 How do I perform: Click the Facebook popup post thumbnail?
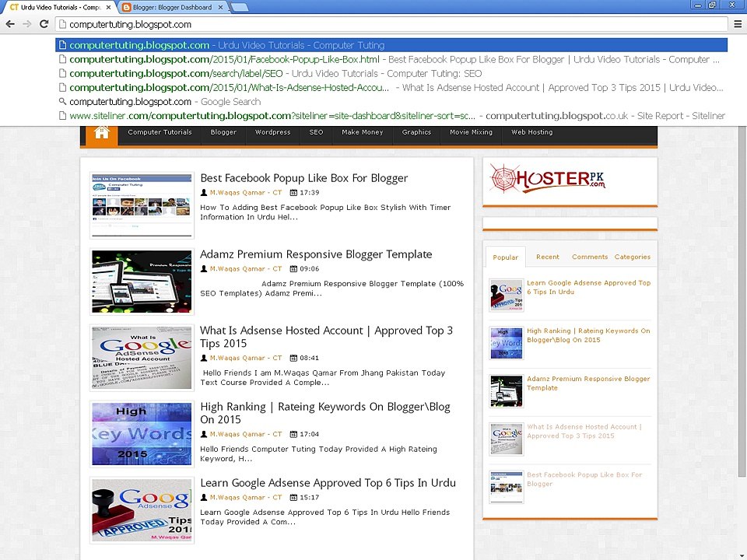tap(142, 205)
